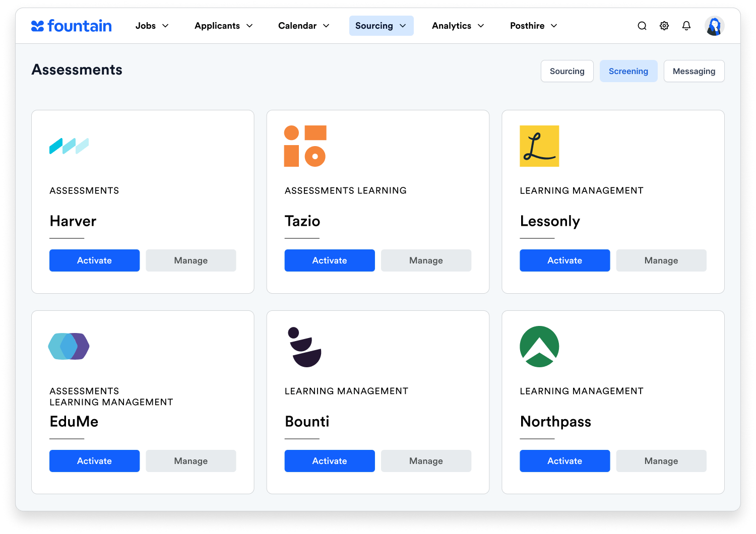The width and height of the screenshot is (756, 534).
Task: Click the Harver logo icon
Action: coord(69,146)
